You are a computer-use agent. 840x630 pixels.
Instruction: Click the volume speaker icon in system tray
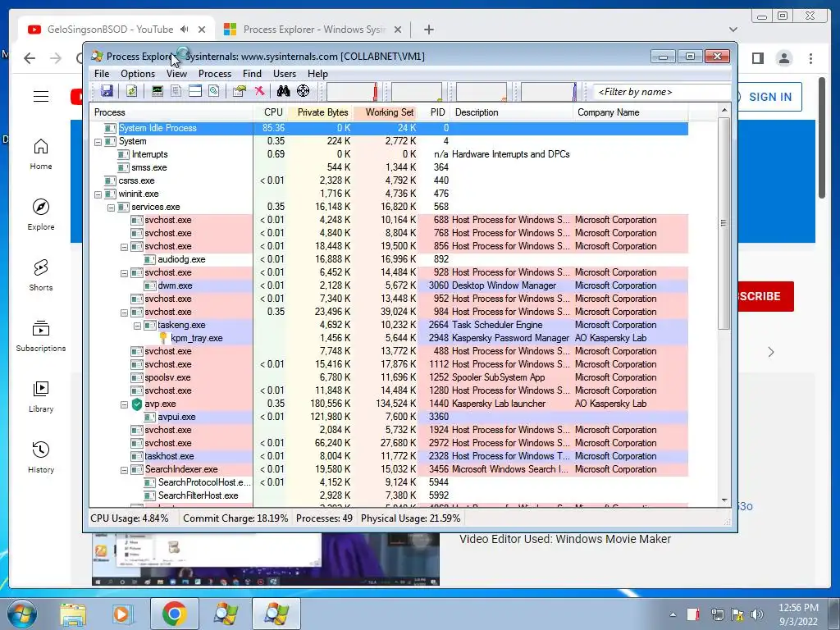pos(757,614)
